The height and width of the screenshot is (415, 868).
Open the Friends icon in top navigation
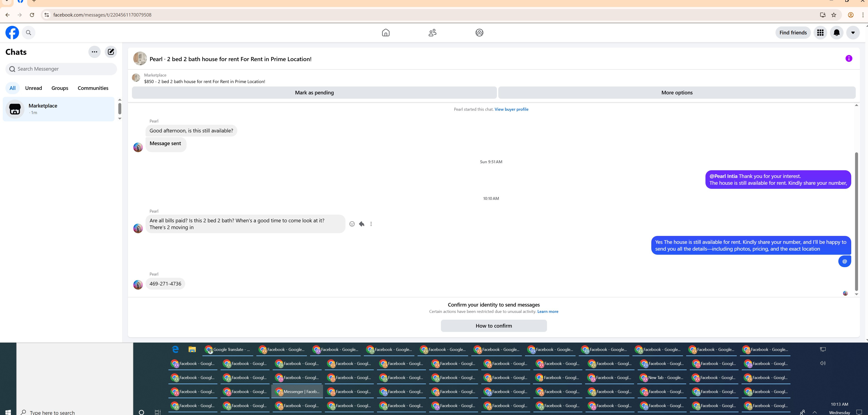click(432, 33)
